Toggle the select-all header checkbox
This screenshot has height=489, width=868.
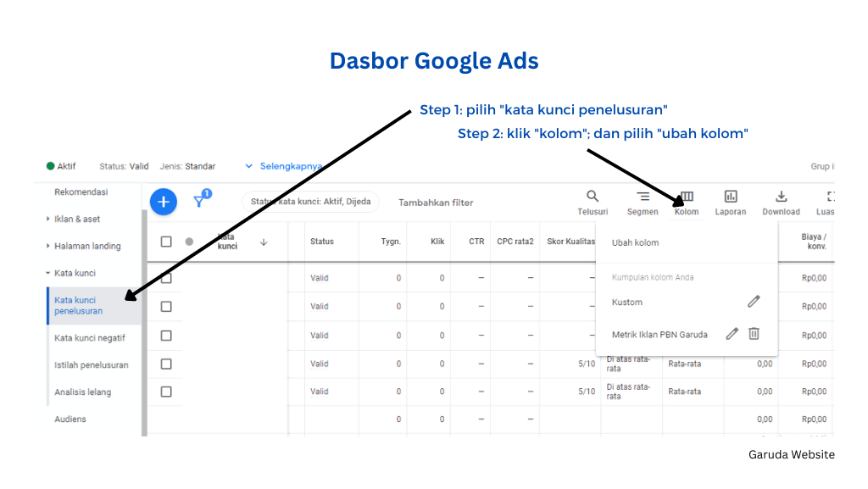click(166, 242)
